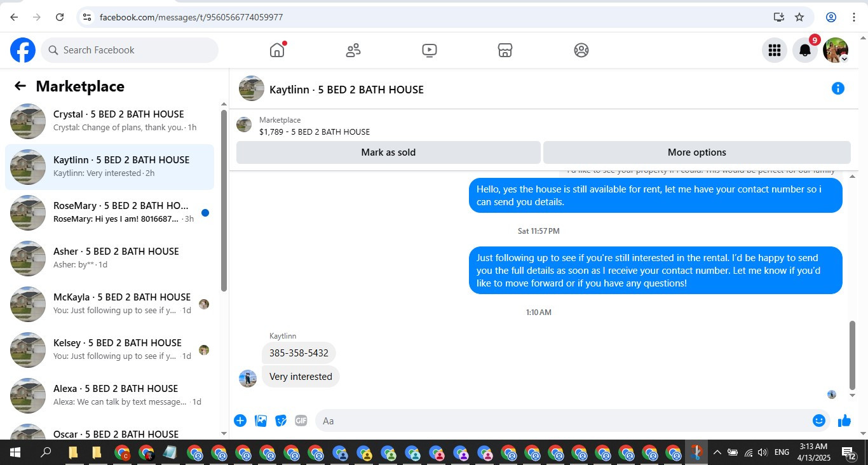Open the Facebook menu grid icon
Image resolution: width=868 pixels, height=465 pixels.
(x=774, y=50)
